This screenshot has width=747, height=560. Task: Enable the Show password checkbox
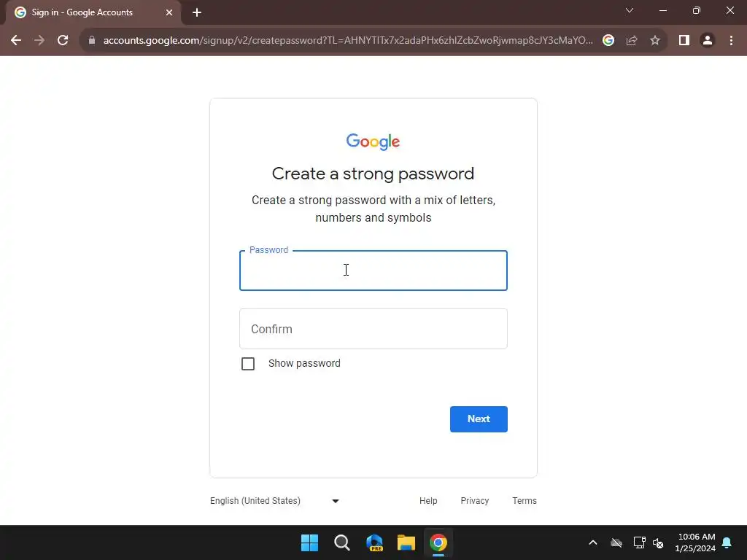click(x=248, y=364)
